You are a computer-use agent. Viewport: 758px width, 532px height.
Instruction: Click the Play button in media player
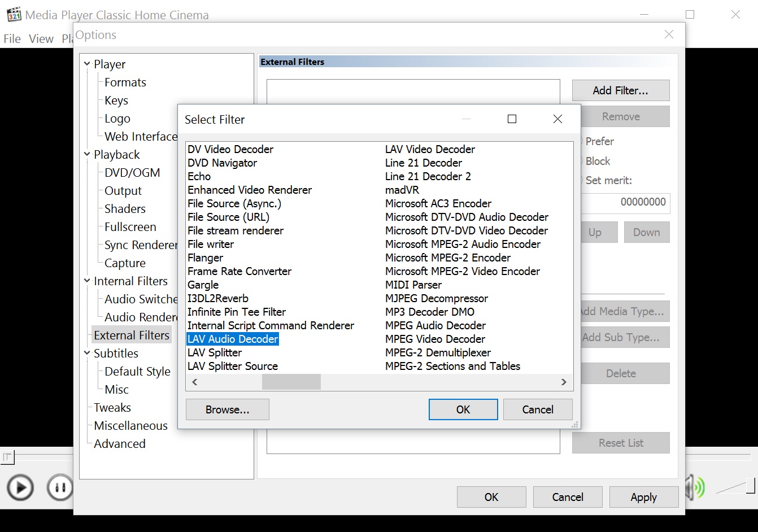click(20, 487)
